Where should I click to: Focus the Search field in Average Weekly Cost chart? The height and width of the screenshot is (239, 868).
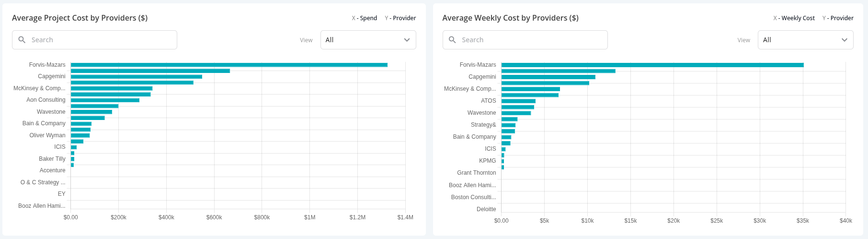[525, 40]
